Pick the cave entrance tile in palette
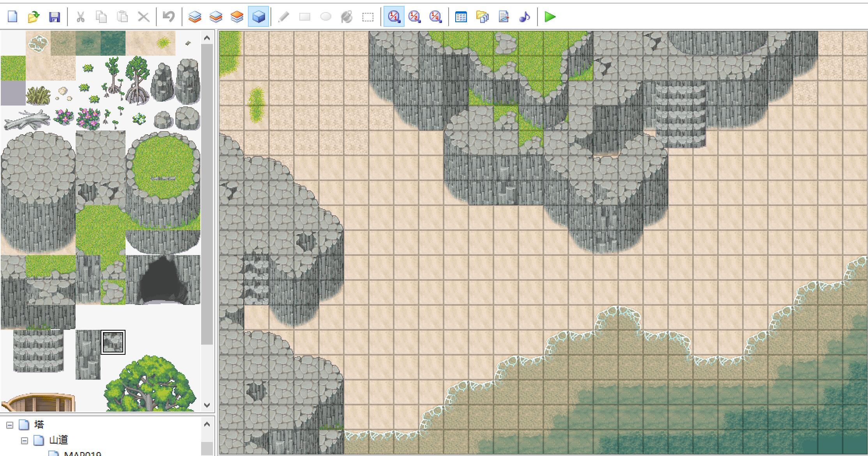This screenshot has height=456, width=868. (163, 280)
